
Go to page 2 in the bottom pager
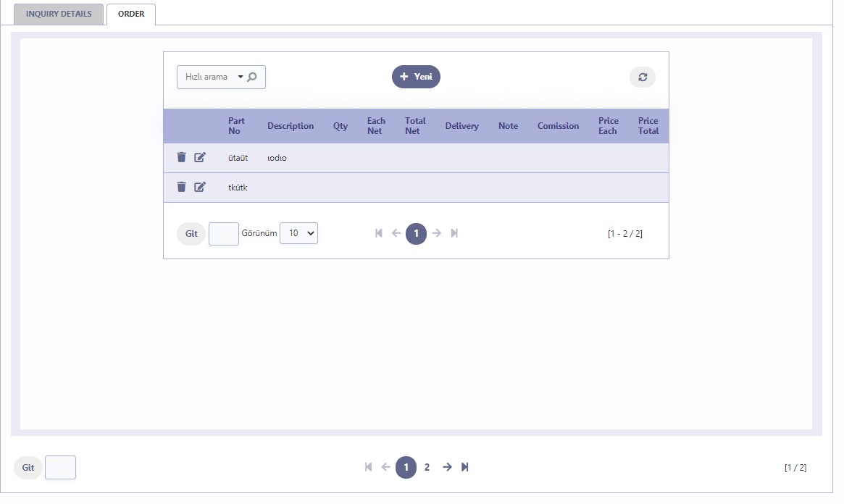(427, 467)
